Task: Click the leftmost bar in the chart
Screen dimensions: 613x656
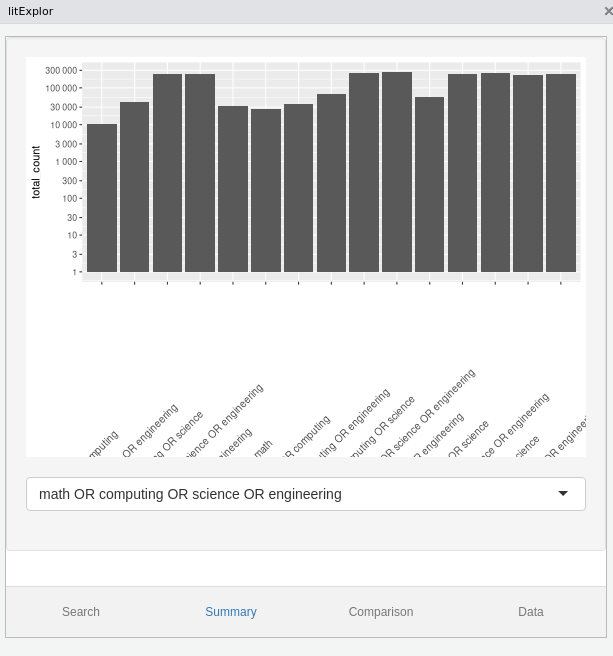Action: tap(102, 198)
